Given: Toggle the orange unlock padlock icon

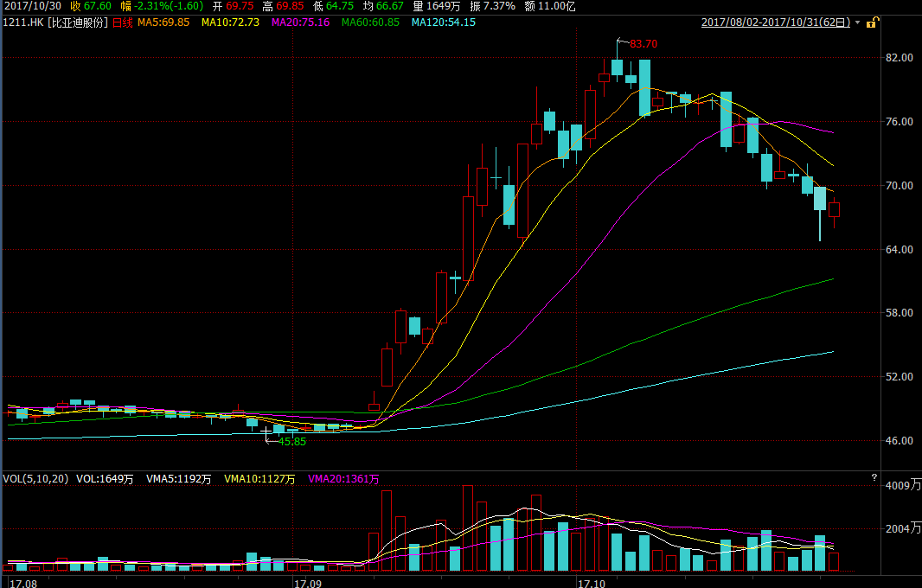Looking at the screenshot, I should click(x=872, y=22).
